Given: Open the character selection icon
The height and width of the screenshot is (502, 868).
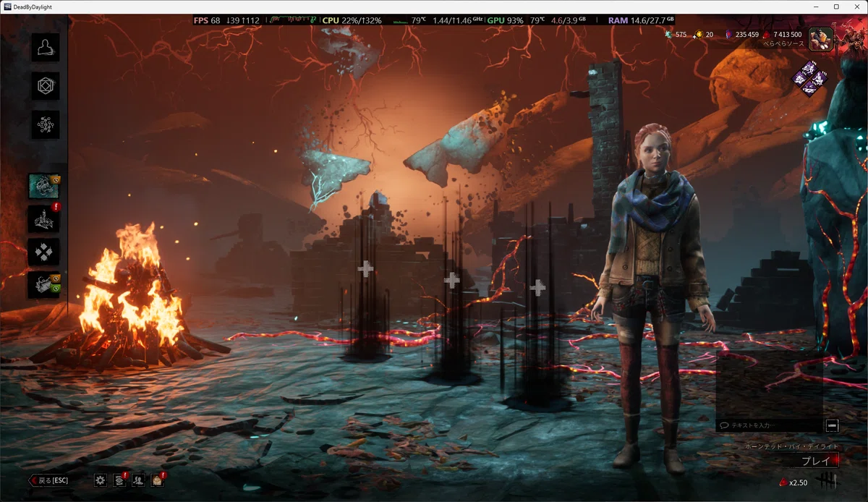Looking at the screenshot, I should click(45, 48).
